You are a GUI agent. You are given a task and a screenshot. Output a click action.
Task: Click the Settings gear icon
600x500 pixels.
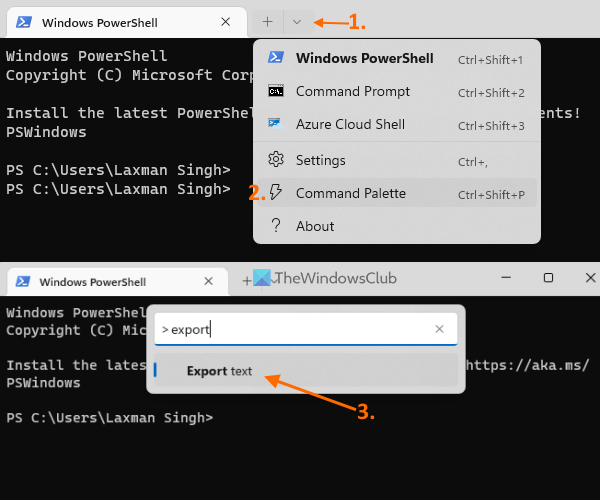coord(276,160)
